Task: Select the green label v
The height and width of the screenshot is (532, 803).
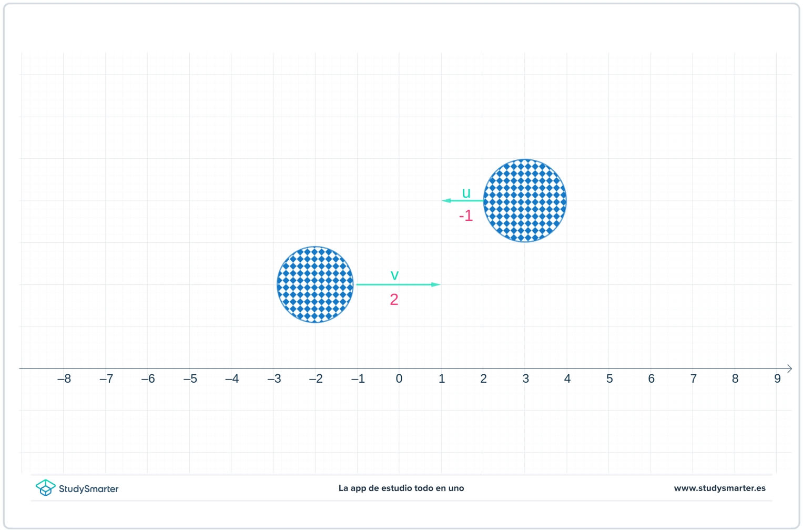Action: pyautogui.click(x=394, y=274)
